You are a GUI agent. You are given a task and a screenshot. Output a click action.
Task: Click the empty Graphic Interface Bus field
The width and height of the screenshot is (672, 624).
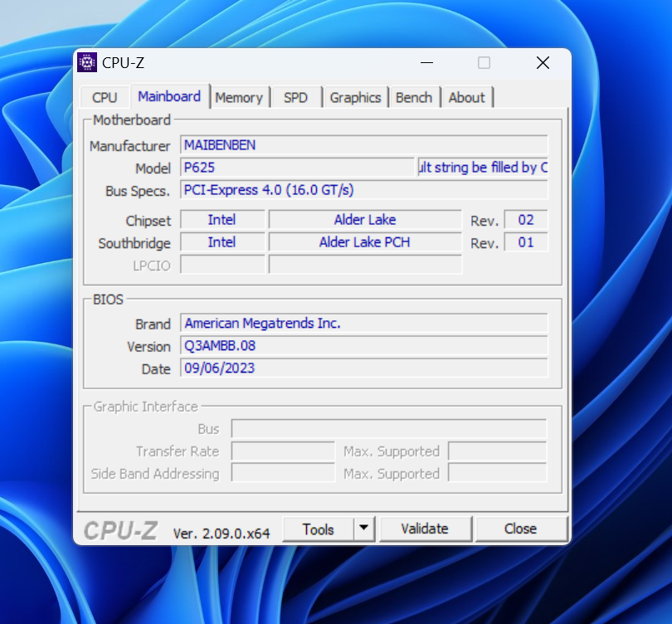[x=389, y=428]
